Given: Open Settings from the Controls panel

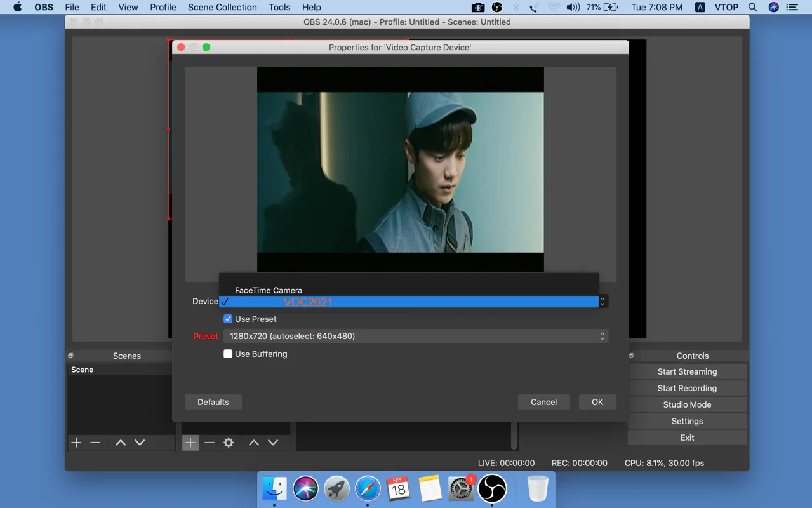Looking at the screenshot, I should click(x=687, y=421).
